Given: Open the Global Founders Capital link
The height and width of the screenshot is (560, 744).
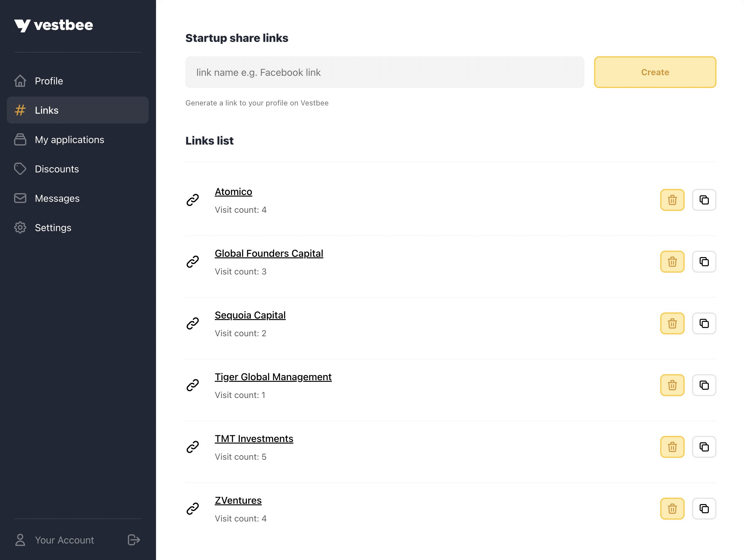Looking at the screenshot, I should click(269, 253).
